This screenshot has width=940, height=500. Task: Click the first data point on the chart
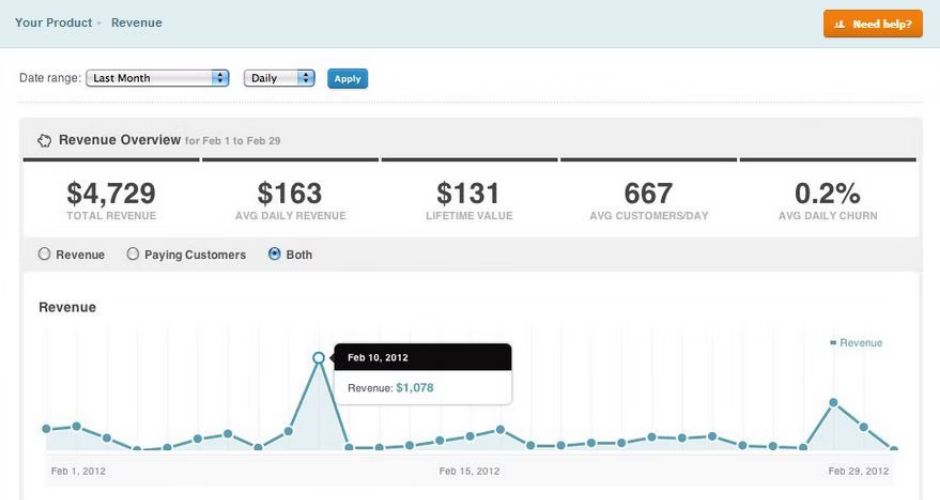tap(46, 429)
